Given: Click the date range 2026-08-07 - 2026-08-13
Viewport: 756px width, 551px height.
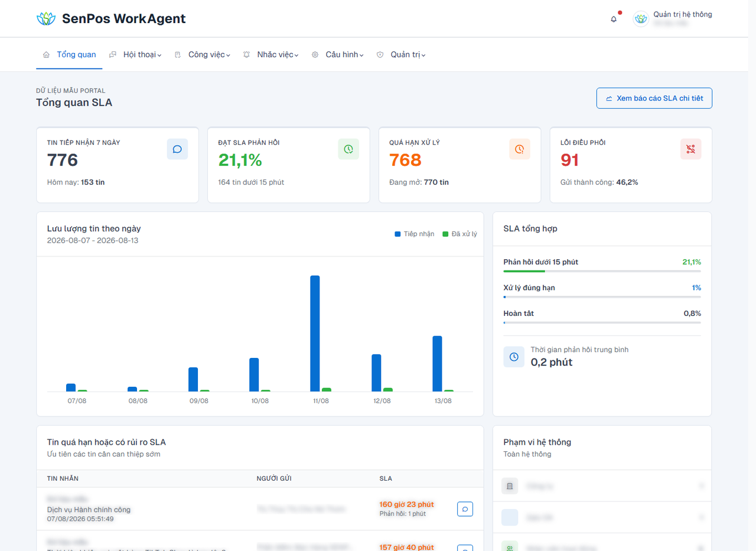Looking at the screenshot, I should point(93,240).
